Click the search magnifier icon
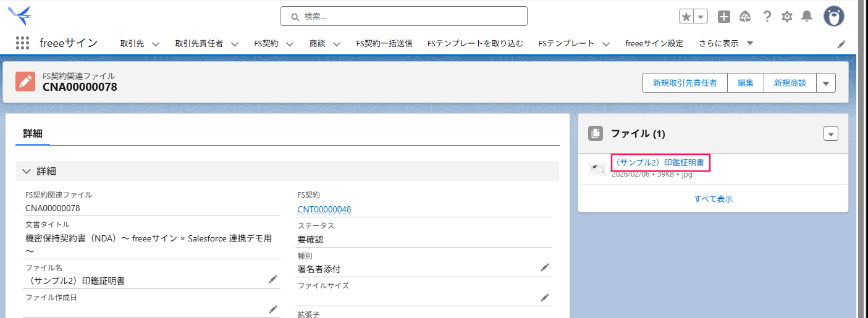868x318 pixels. click(x=295, y=16)
